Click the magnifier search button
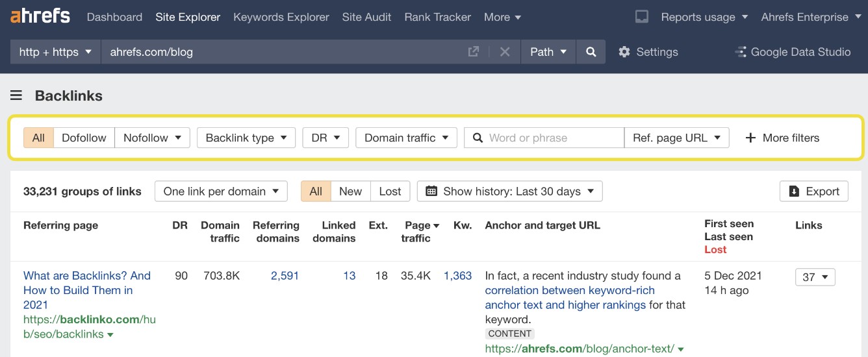The height and width of the screenshot is (357, 868). click(x=591, y=52)
